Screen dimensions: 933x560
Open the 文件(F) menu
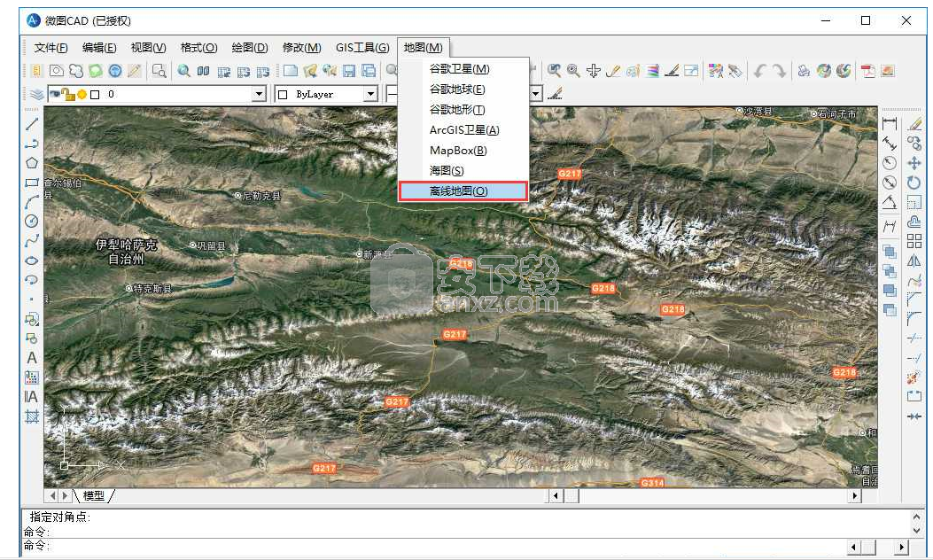[51, 48]
